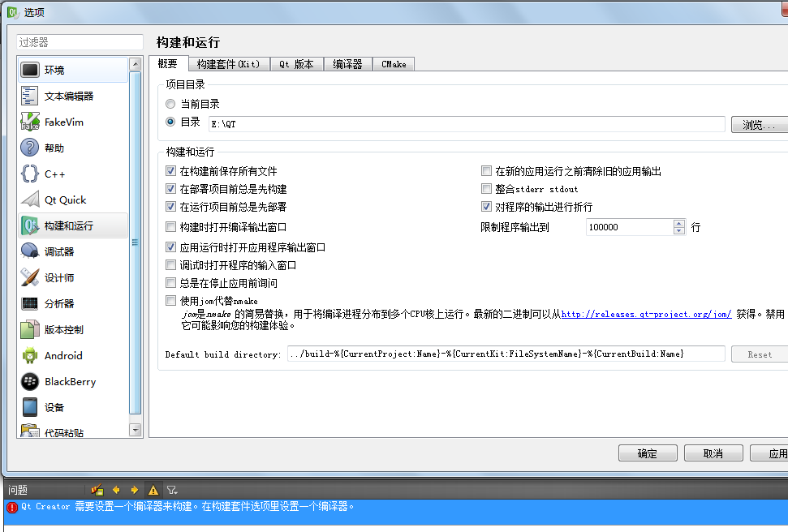Decrease output line limit with down arrow
This screenshot has height=532, width=788.
click(679, 230)
